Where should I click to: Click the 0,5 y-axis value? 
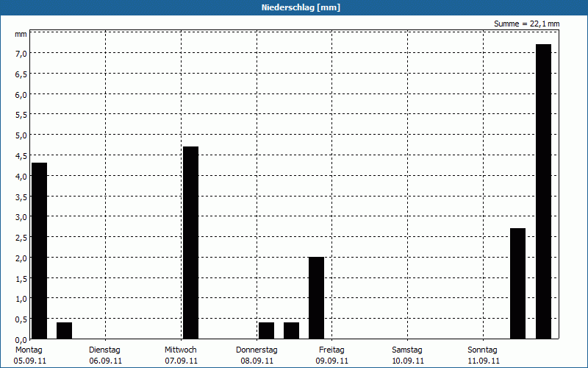tap(21, 319)
